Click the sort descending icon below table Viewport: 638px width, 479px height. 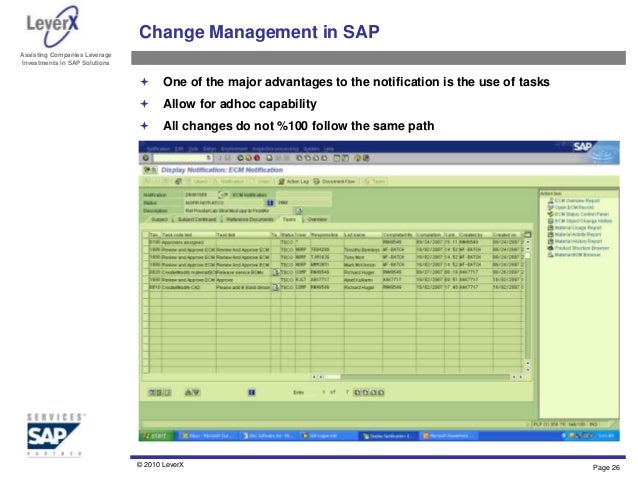point(196,392)
